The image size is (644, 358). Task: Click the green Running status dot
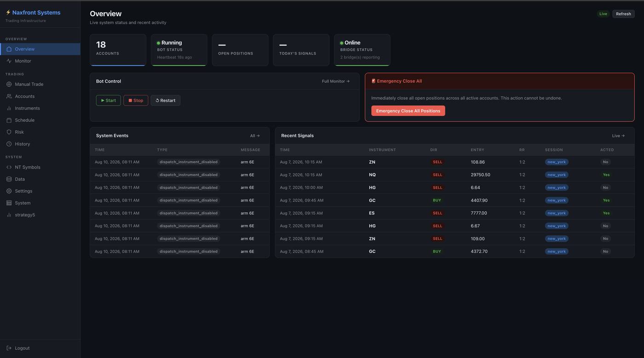pyautogui.click(x=158, y=43)
